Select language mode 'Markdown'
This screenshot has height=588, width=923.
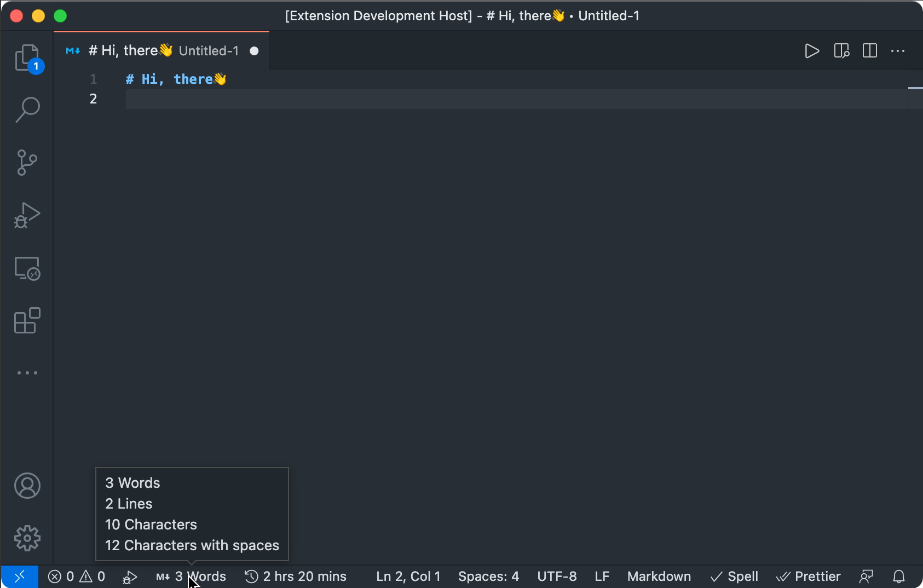[659, 577]
